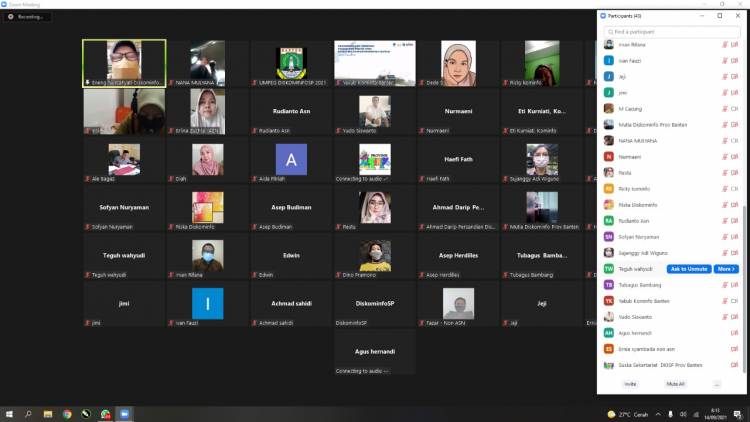Click avatar icon of Sofyan Nuryaman in list
The height and width of the screenshot is (422, 750).
click(x=608, y=236)
